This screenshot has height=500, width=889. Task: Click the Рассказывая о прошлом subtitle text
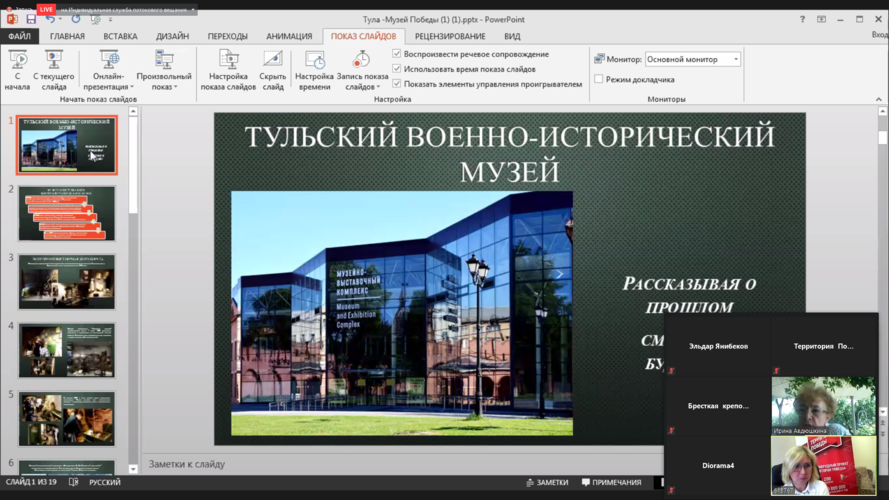pos(689,295)
